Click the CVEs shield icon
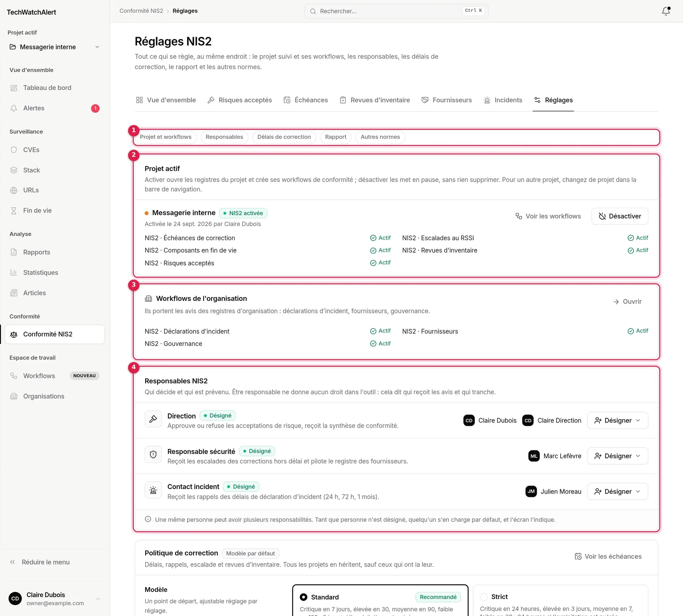The height and width of the screenshot is (616, 683). point(14,150)
